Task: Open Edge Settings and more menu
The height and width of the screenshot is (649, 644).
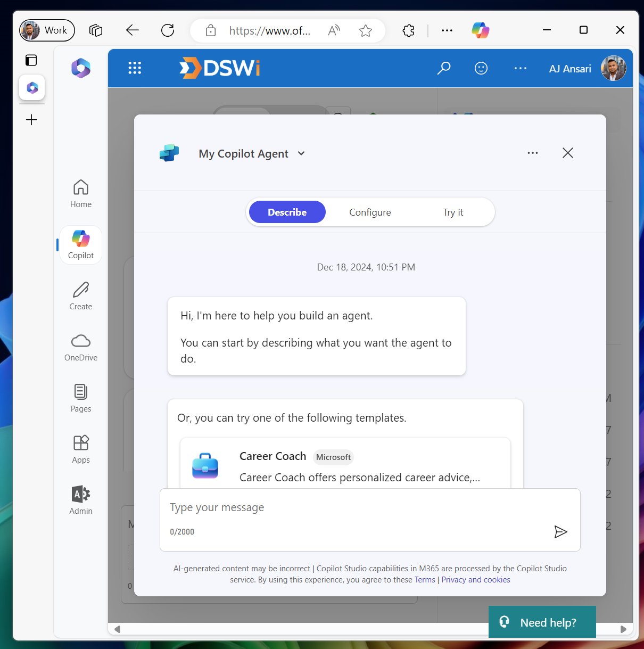Action: tap(447, 30)
